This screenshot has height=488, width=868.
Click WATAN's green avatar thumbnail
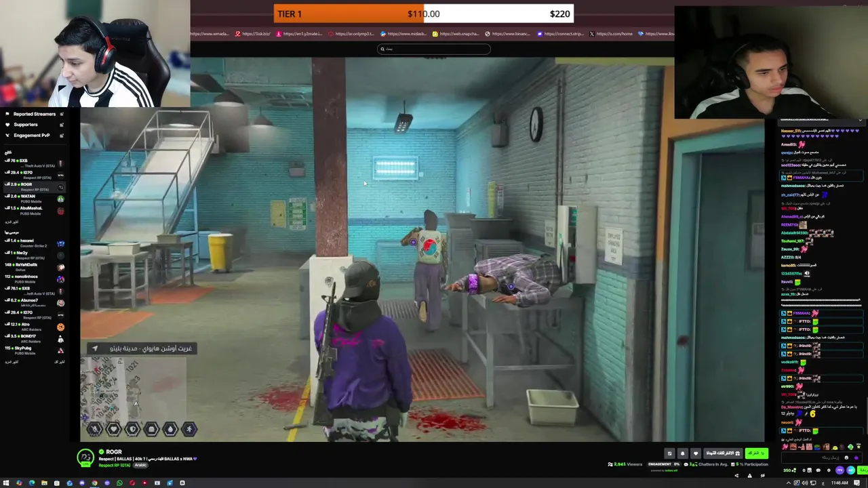point(60,199)
